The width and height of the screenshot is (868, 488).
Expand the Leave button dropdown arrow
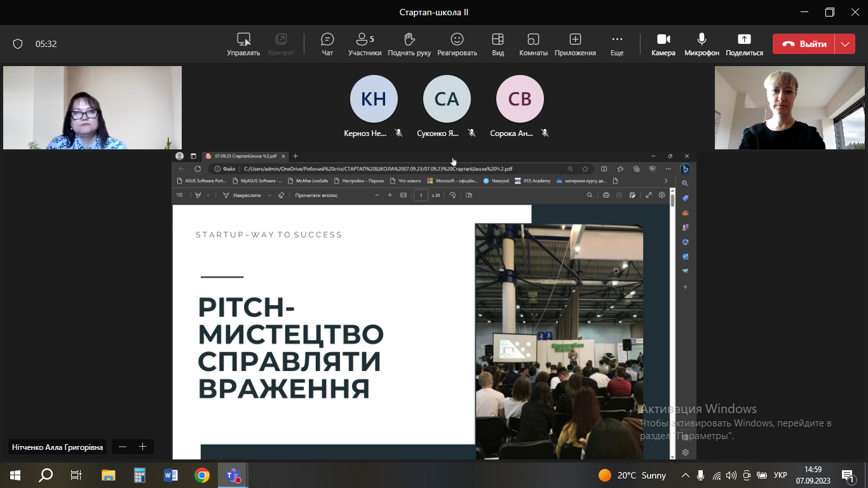pyautogui.click(x=844, y=44)
